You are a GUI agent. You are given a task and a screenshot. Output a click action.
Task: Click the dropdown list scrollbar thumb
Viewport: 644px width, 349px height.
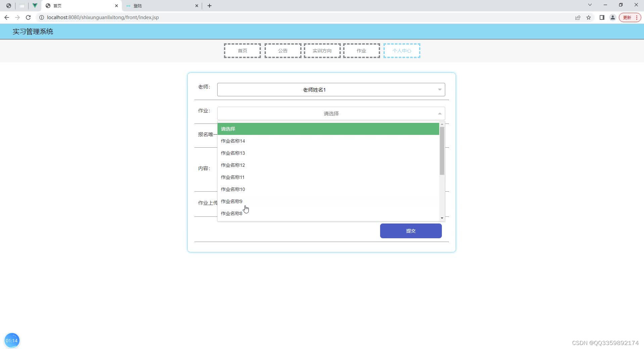click(x=442, y=151)
